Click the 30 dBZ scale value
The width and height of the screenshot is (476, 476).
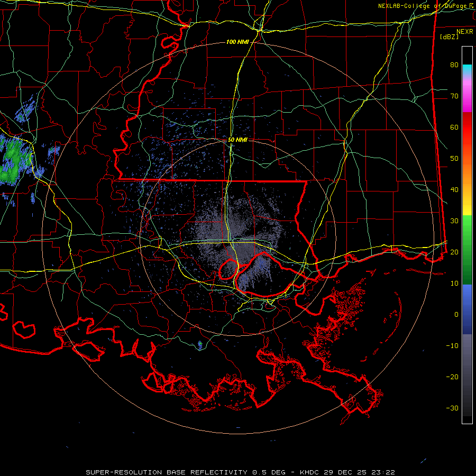(454, 221)
